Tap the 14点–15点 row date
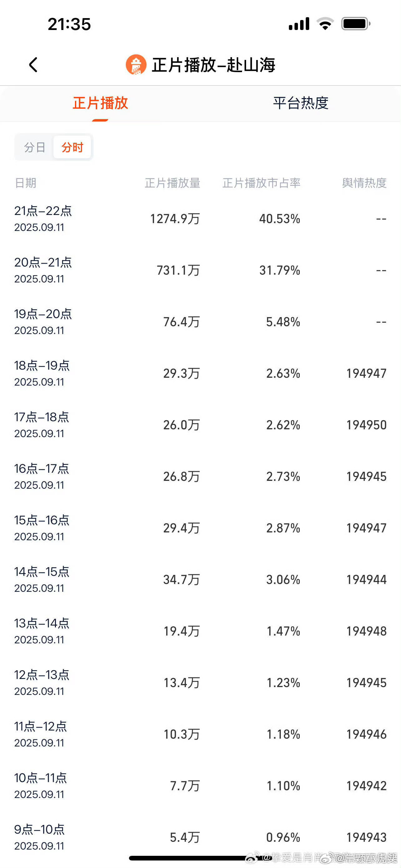Screen dimensions: 401x868 (x=42, y=580)
